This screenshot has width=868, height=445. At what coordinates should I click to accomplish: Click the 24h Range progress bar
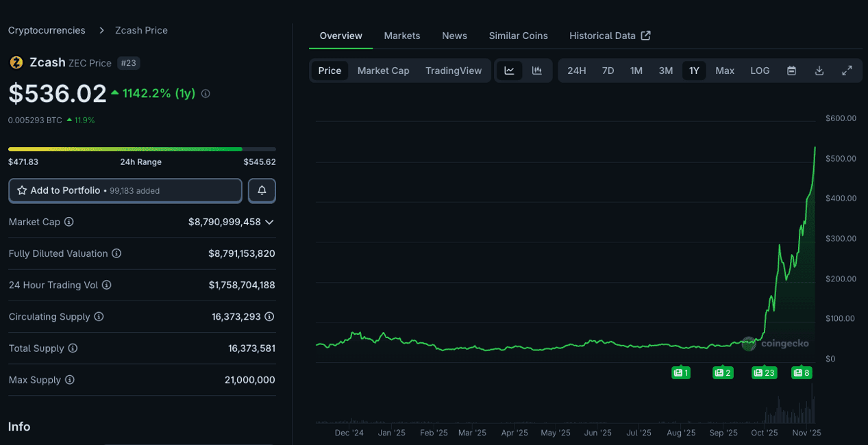coord(142,149)
